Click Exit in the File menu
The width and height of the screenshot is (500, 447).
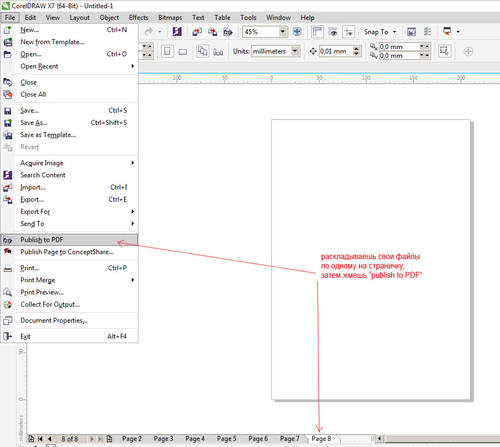point(69,336)
